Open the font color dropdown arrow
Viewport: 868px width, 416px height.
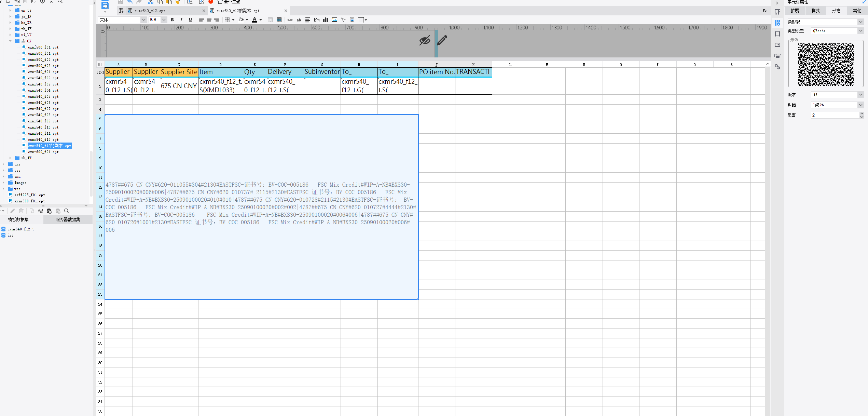pyautogui.click(x=261, y=20)
